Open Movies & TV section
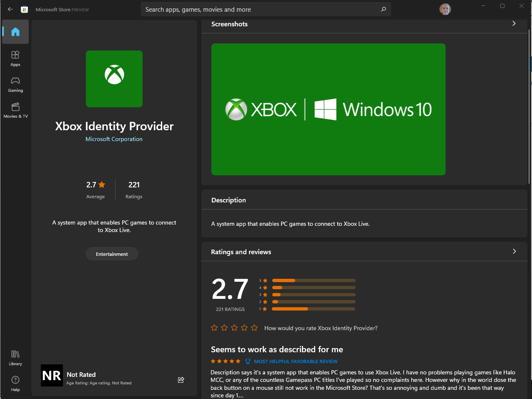Screen dimensions: 532x399 point(15,110)
